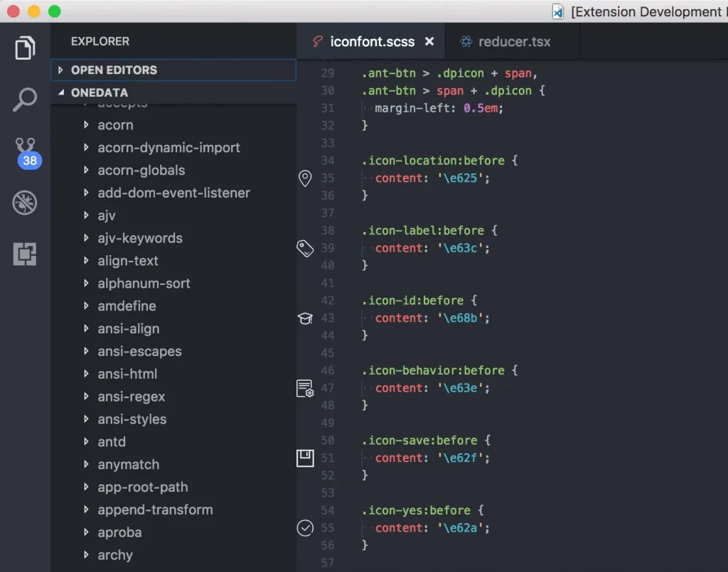Click the '\e63c' content value
This screenshot has width=728, height=572.
click(460, 248)
